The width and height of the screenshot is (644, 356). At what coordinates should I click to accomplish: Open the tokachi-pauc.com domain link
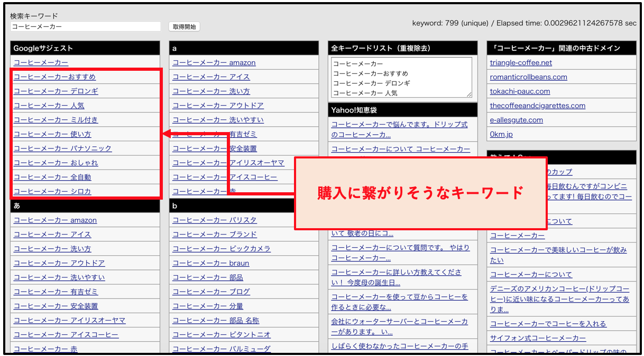(x=520, y=91)
